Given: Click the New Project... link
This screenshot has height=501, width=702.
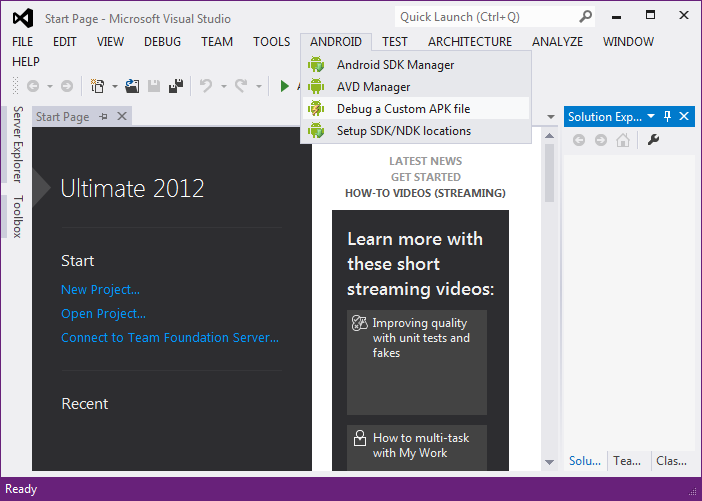Looking at the screenshot, I should 100,290.
